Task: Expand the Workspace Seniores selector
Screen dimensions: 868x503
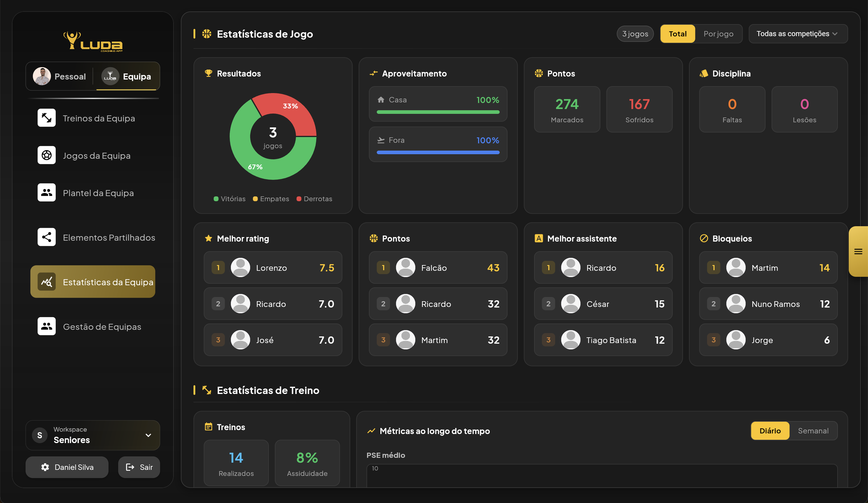Action: [x=92, y=435]
